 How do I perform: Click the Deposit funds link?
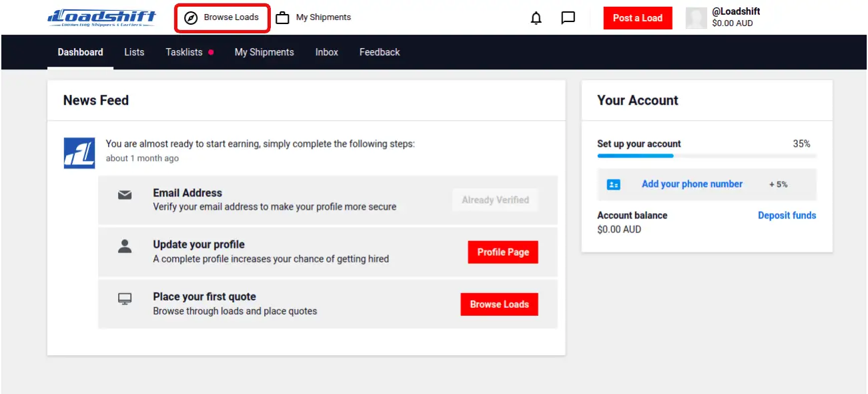(x=787, y=215)
